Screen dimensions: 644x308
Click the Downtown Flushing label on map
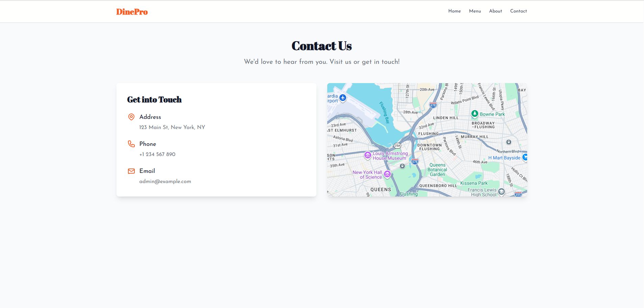tap(430, 147)
